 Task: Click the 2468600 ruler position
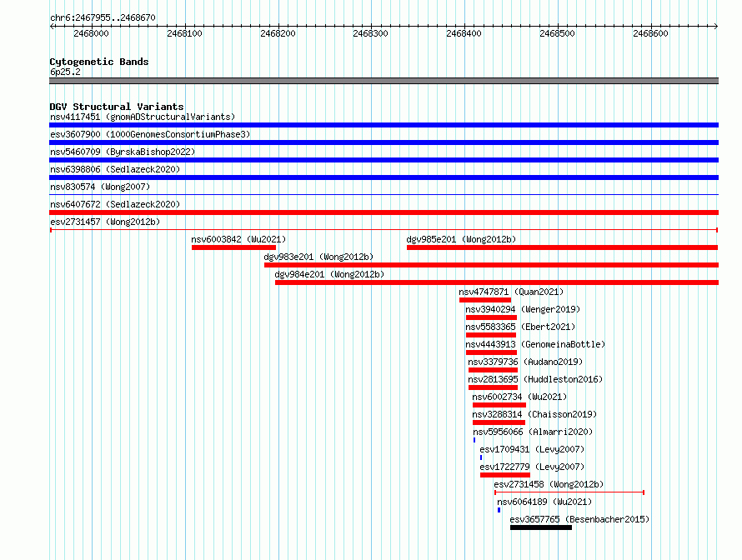(650, 33)
